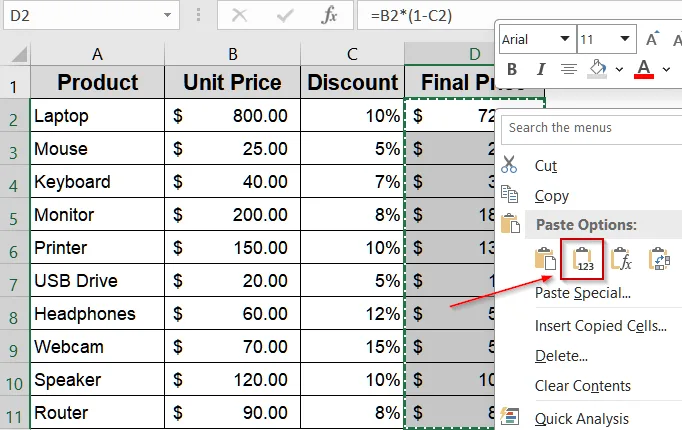
Task: Click the 800.00 unit price cell
Action: 233,116
